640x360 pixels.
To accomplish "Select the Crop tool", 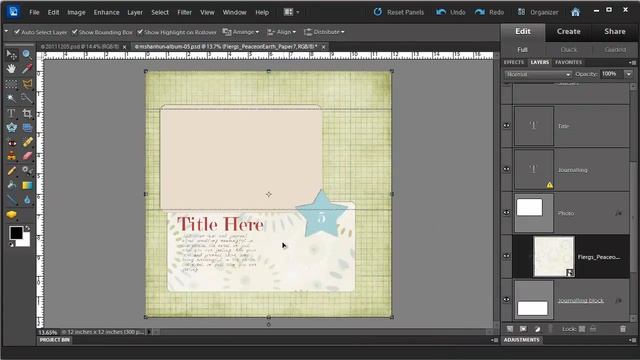I will tap(27, 113).
